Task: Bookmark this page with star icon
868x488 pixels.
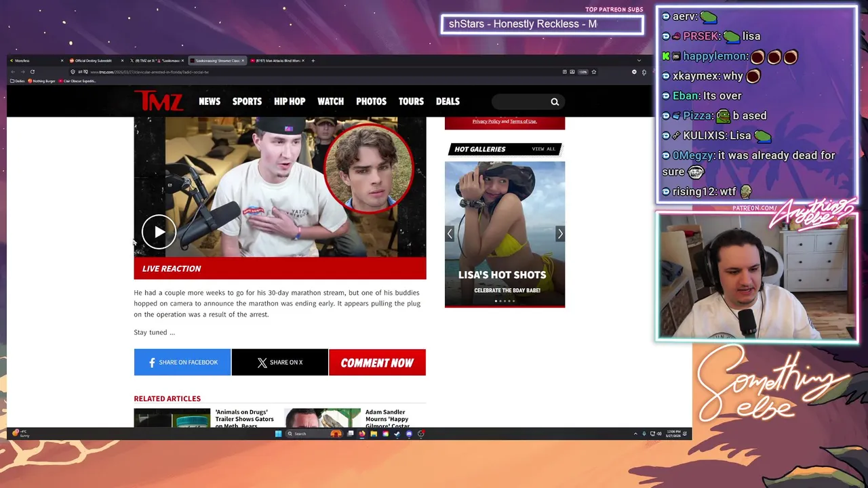Action: click(x=593, y=72)
